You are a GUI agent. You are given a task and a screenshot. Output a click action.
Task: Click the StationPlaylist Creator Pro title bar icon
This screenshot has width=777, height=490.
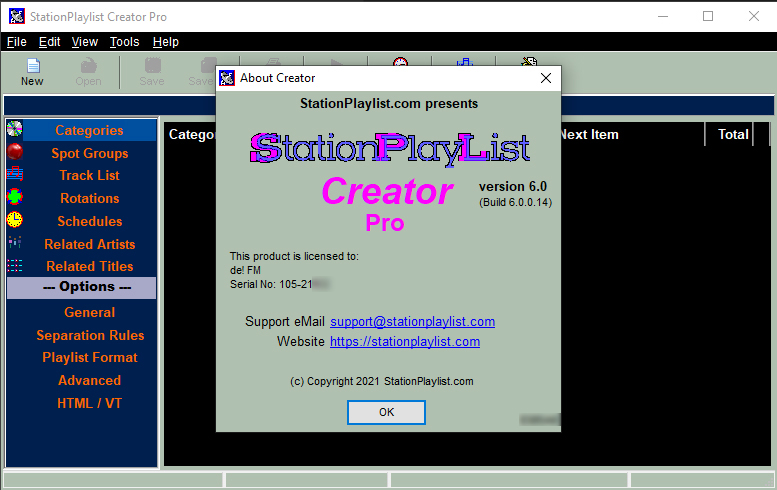[x=16, y=16]
